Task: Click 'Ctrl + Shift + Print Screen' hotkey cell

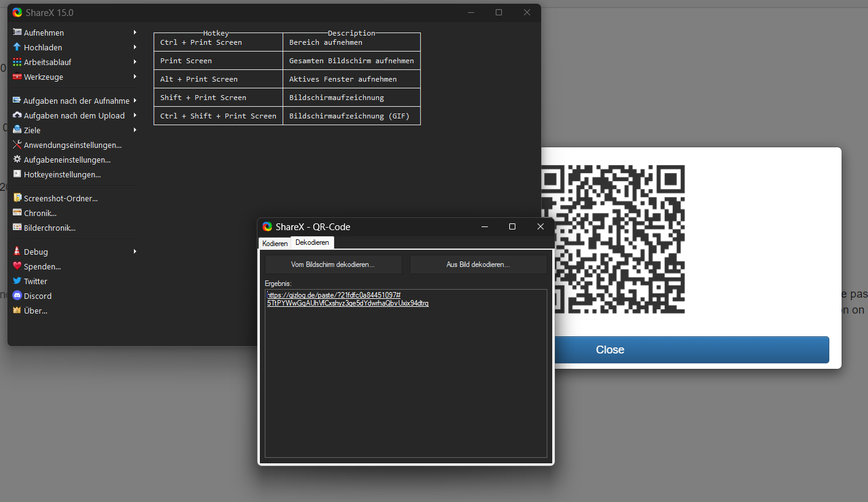Action: coord(218,116)
